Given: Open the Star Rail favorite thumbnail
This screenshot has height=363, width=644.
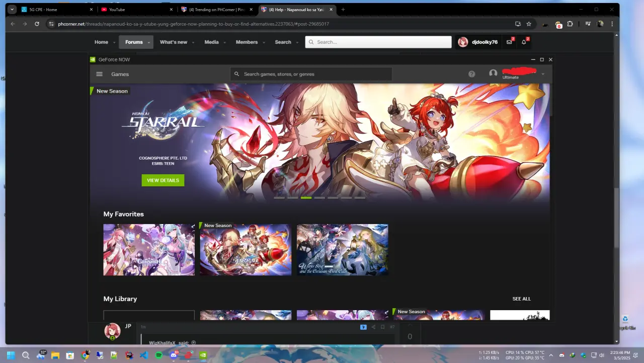Looking at the screenshot, I should point(246,250).
